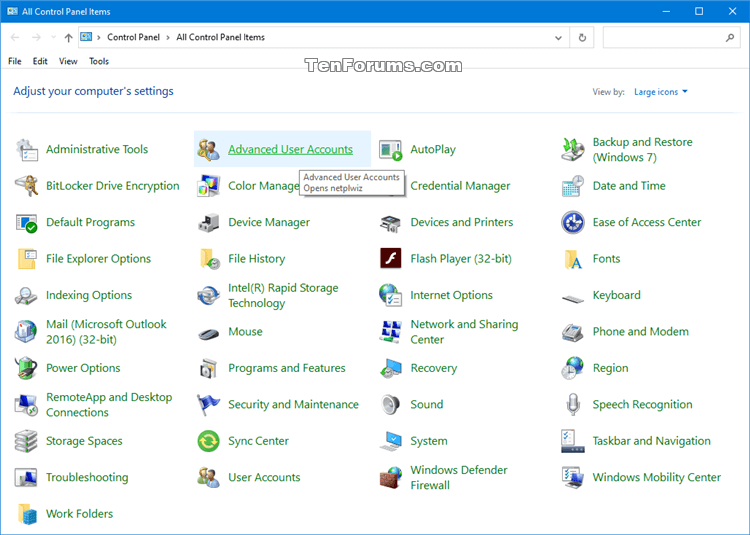Screen dimensions: 750x535
Task: Refresh the Control Panel view
Action: 582,38
